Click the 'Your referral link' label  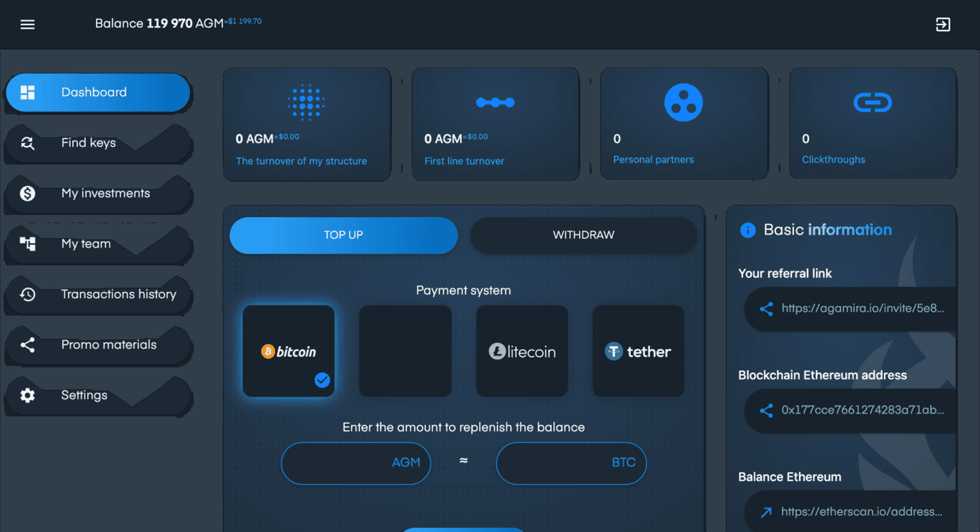click(785, 273)
